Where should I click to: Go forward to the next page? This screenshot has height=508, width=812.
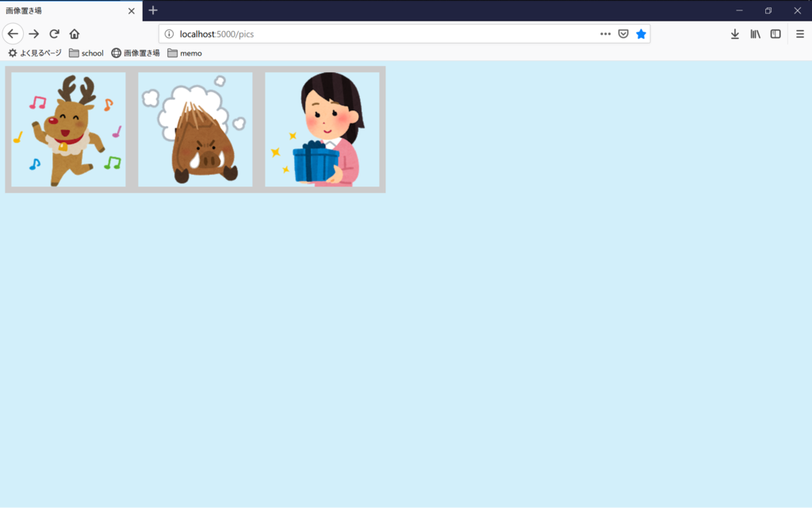coord(33,33)
